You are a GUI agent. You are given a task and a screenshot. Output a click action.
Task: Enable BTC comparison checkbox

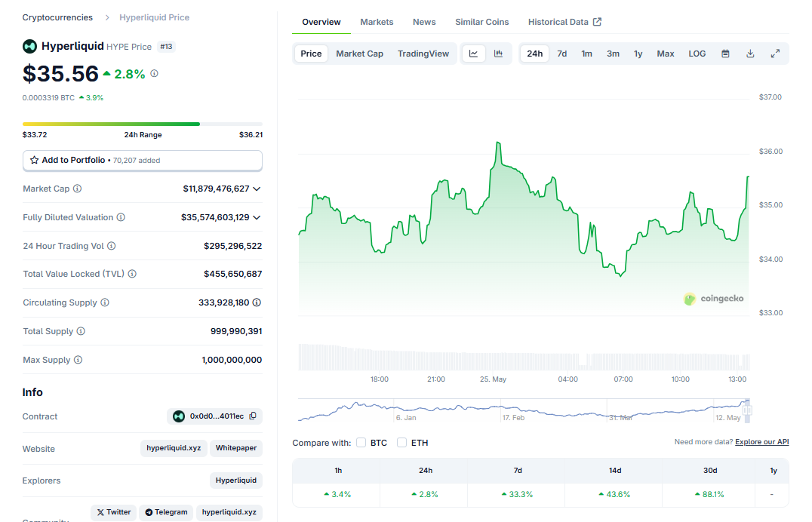361,443
